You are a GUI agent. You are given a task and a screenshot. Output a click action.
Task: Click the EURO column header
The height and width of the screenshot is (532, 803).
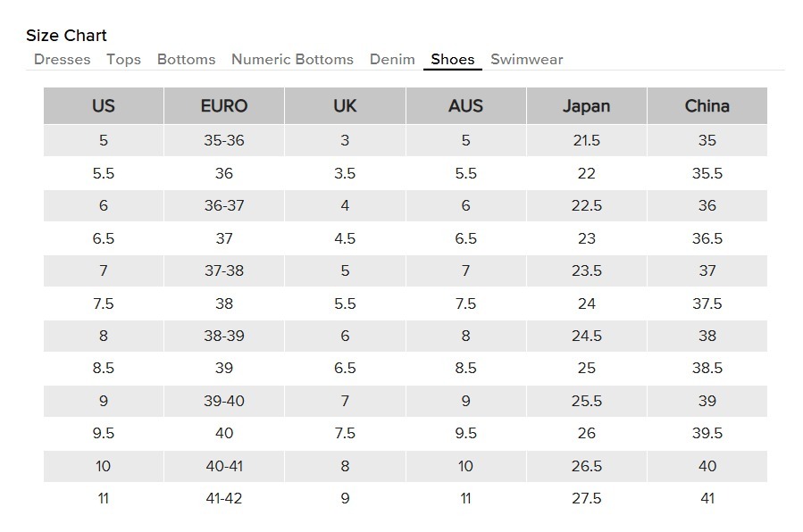[x=224, y=106]
